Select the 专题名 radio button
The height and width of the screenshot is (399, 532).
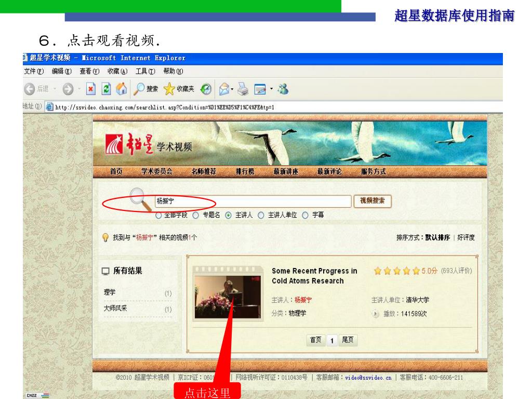tap(196, 215)
